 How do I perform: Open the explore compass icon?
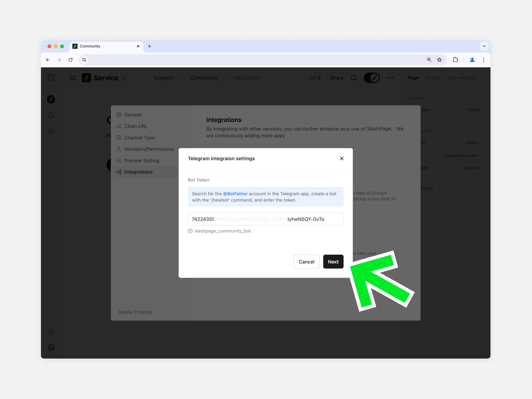click(x=51, y=131)
